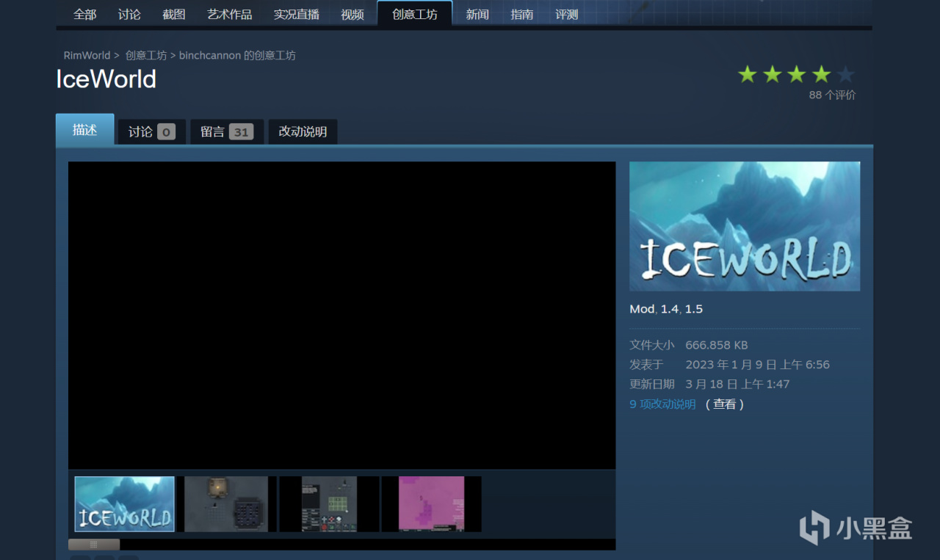Switch to the 讨论 community tab

[129, 14]
